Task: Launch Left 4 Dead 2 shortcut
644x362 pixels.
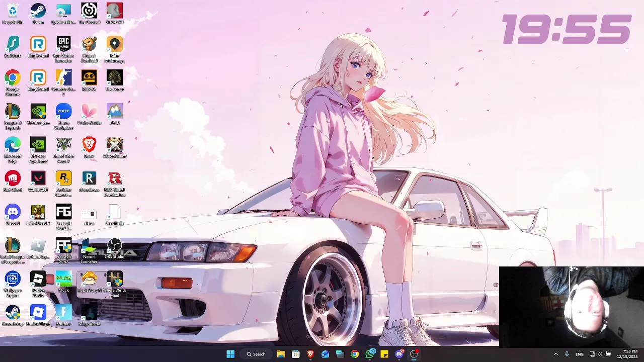Action: pyautogui.click(x=38, y=215)
